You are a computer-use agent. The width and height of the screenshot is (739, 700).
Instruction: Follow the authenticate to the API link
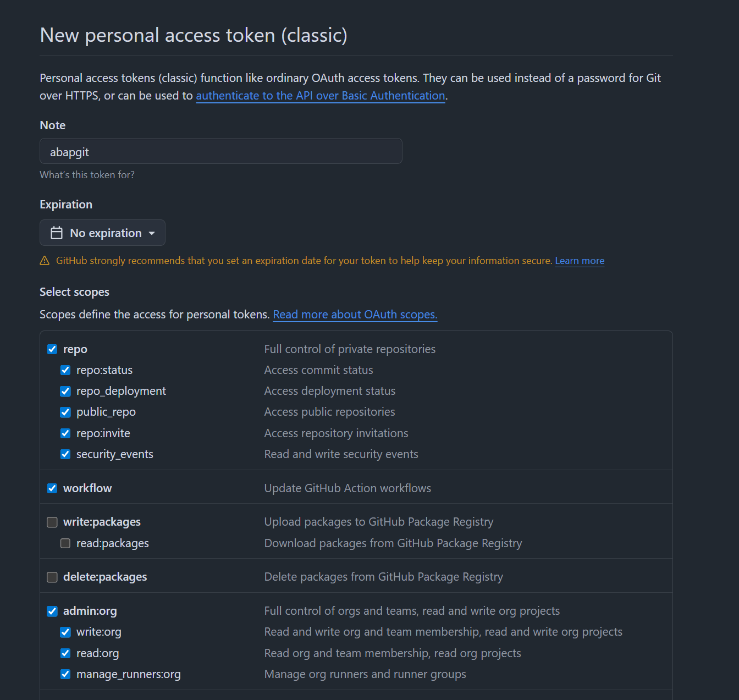(x=321, y=96)
